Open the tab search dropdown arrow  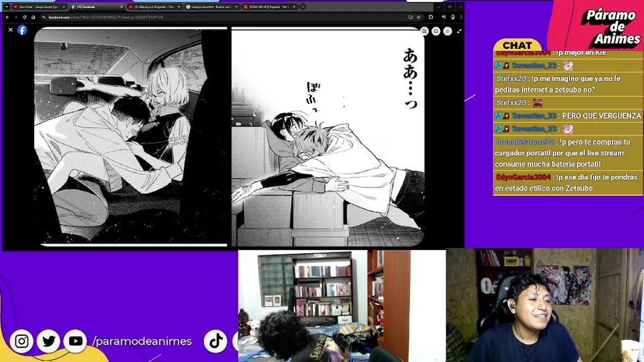pos(7,7)
